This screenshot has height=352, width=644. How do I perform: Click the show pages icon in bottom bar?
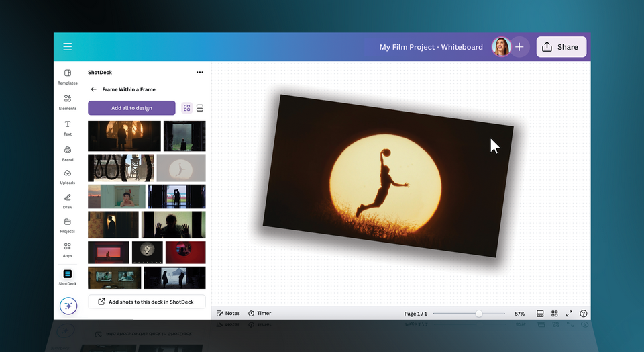pyautogui.click(x=540, y=314)
